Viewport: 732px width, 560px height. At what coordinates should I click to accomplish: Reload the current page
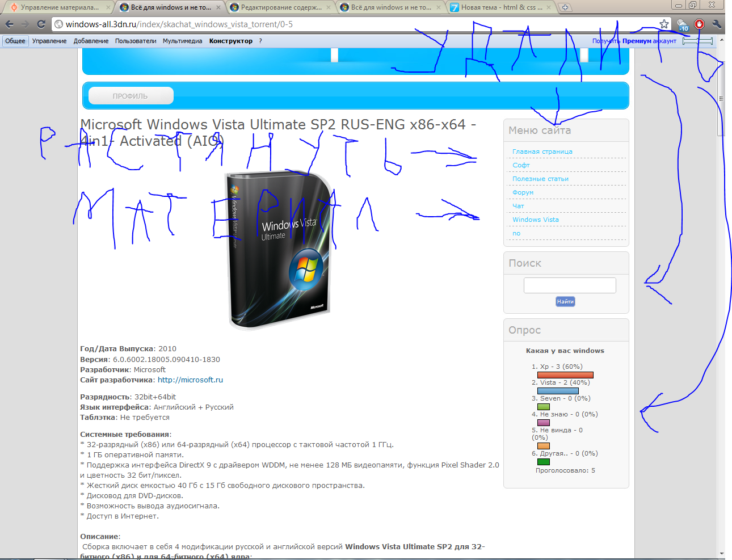(41, 24)
